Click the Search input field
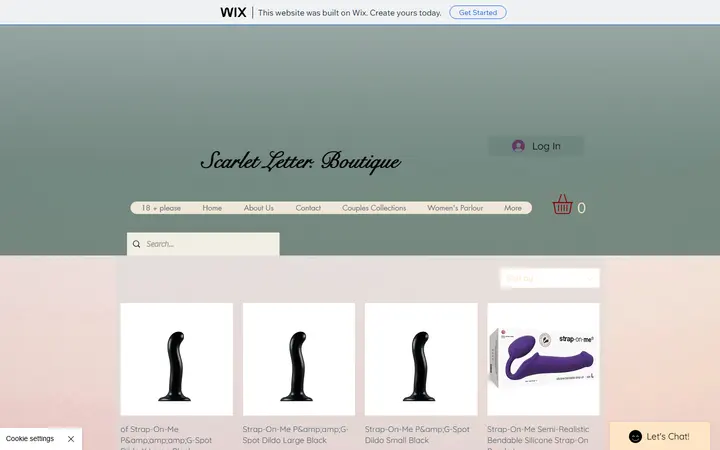Viewport: 720px width, 450px height. 203,244
